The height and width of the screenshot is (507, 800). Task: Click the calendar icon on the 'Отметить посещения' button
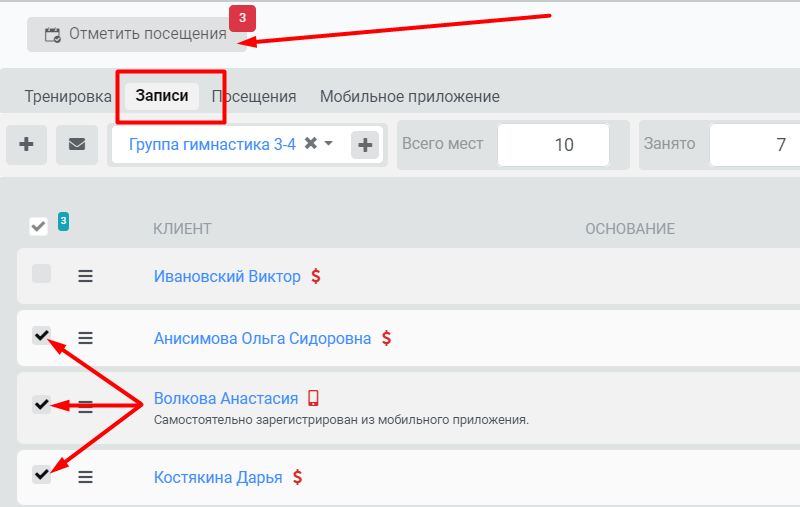53,35
